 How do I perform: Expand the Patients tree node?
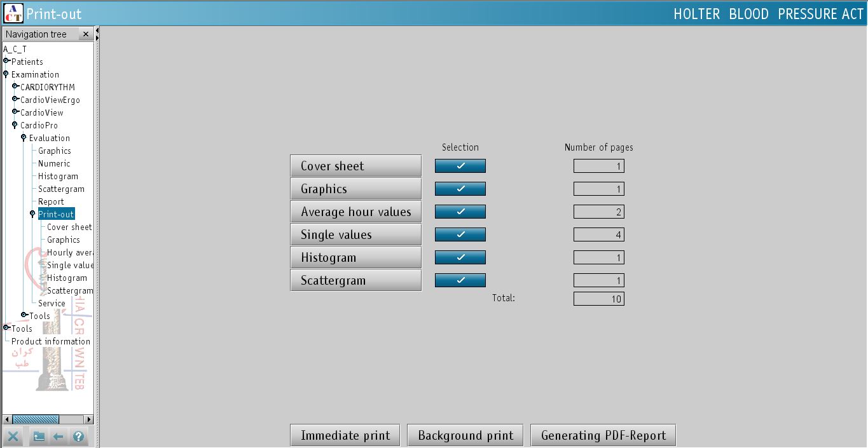[6, 61]
